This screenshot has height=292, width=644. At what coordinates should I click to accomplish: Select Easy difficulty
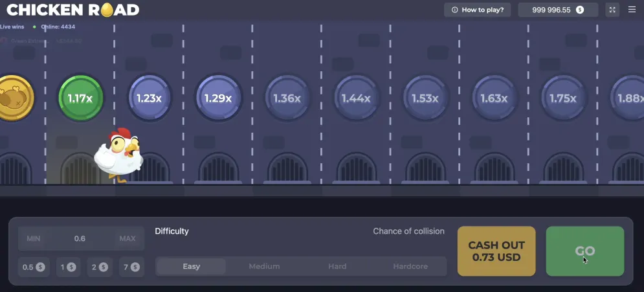(x=192, y=267)
